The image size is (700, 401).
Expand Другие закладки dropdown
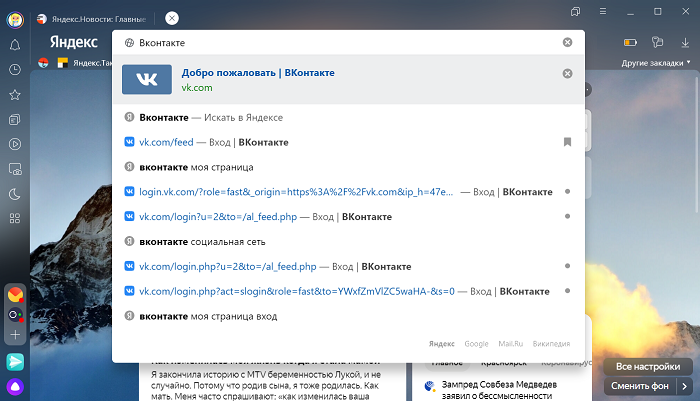pyautogui.click(x=656, y=63)
